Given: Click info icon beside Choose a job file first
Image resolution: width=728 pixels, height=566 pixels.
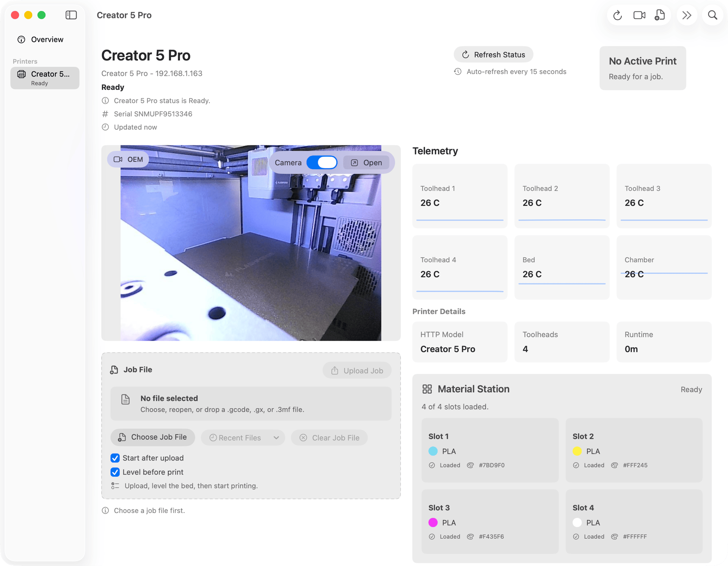Looking at the screenshot, I should point(105,511).
